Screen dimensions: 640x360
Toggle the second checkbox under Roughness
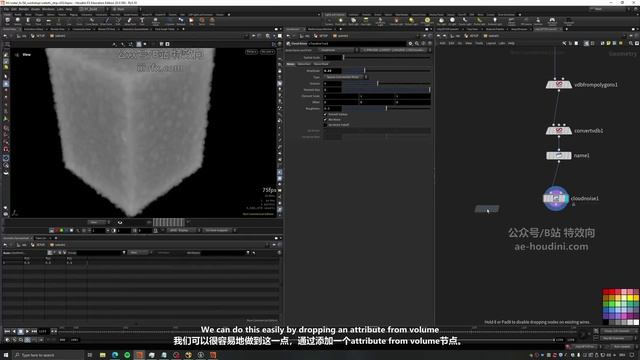325,120
